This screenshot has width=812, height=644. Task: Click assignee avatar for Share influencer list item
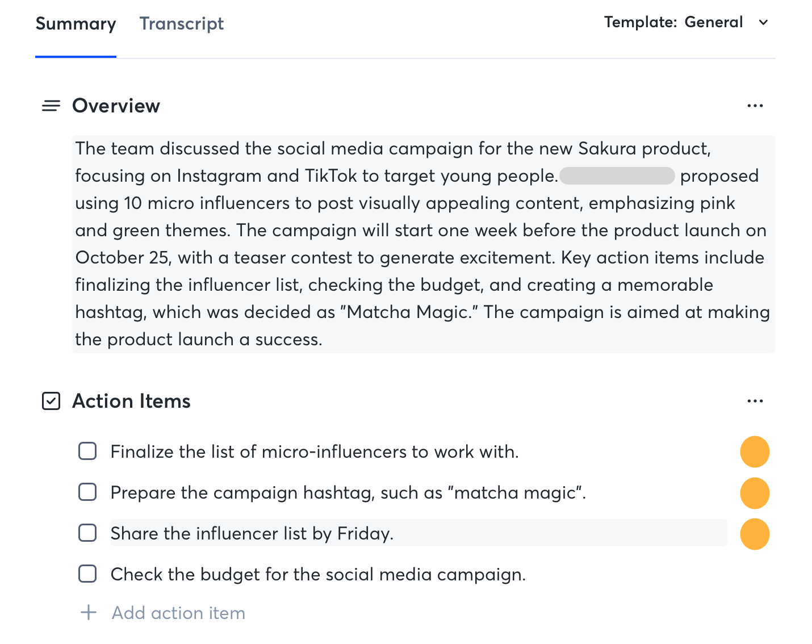(755, 534)
